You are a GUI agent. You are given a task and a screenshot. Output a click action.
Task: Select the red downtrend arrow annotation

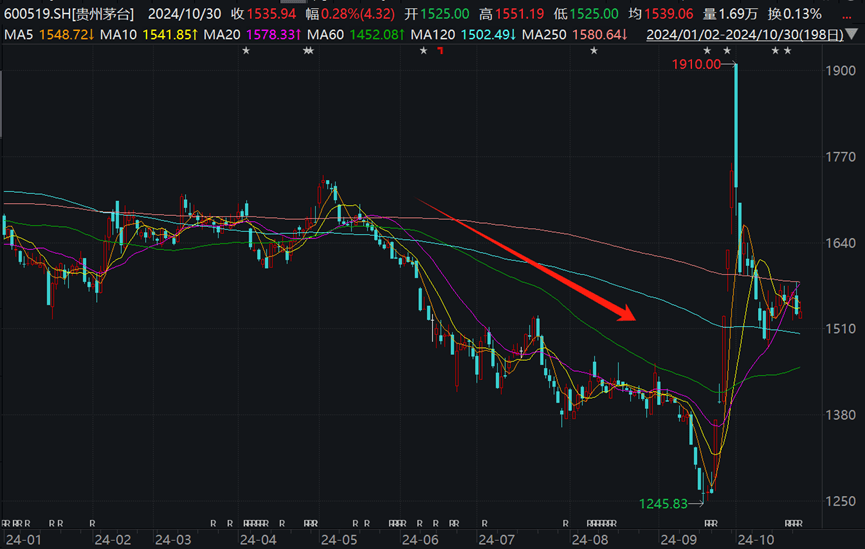[x=526, y=260]
